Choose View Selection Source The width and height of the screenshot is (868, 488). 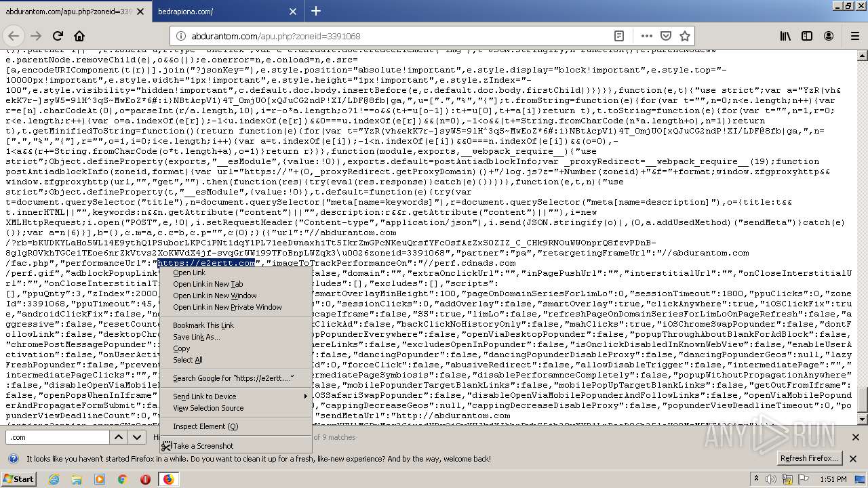click(235, 408)
